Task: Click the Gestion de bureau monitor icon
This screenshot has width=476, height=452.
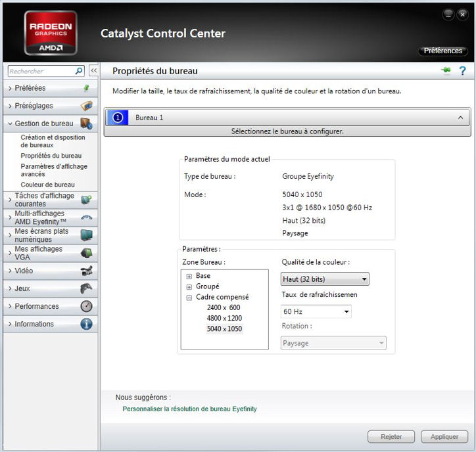Action: pyautogui.click(x=87, y=124)
